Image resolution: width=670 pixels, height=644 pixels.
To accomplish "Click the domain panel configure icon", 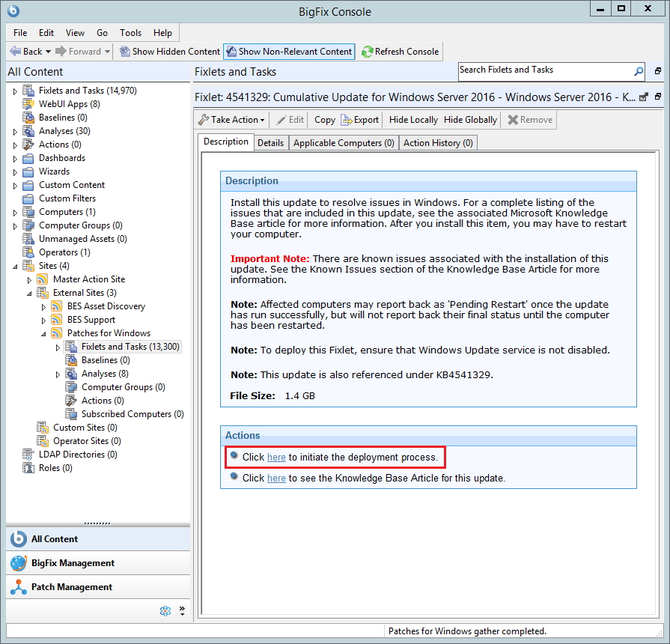I will (x=165, y=610).
